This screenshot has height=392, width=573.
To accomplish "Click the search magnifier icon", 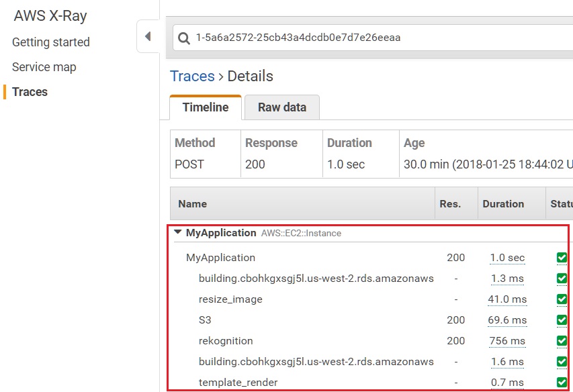I will click(184, 38).
